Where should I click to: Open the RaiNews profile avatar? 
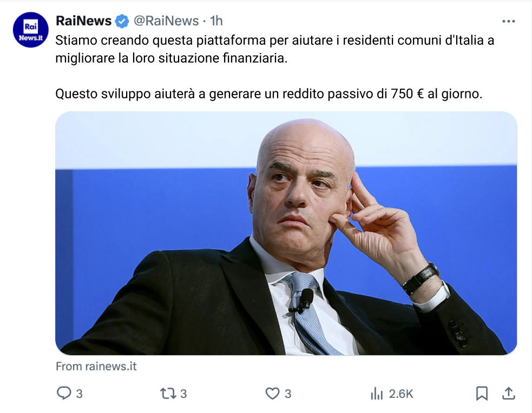tap(30, 30)
